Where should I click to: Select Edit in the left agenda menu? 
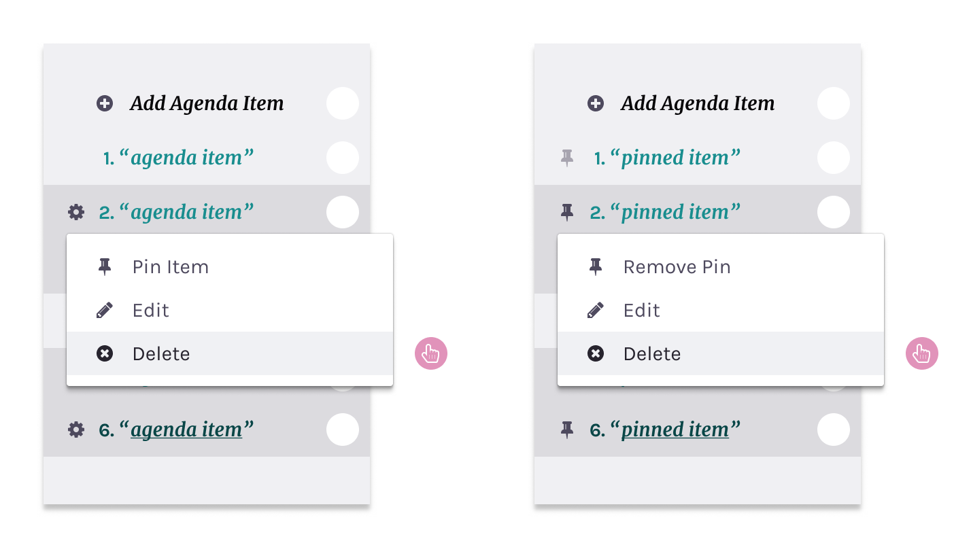pos(151,311)
